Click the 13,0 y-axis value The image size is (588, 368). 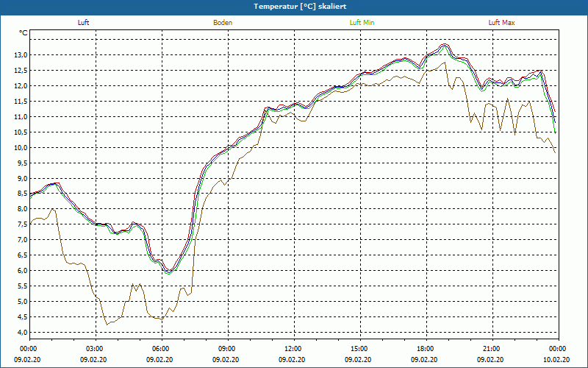[x=21, y=55]
